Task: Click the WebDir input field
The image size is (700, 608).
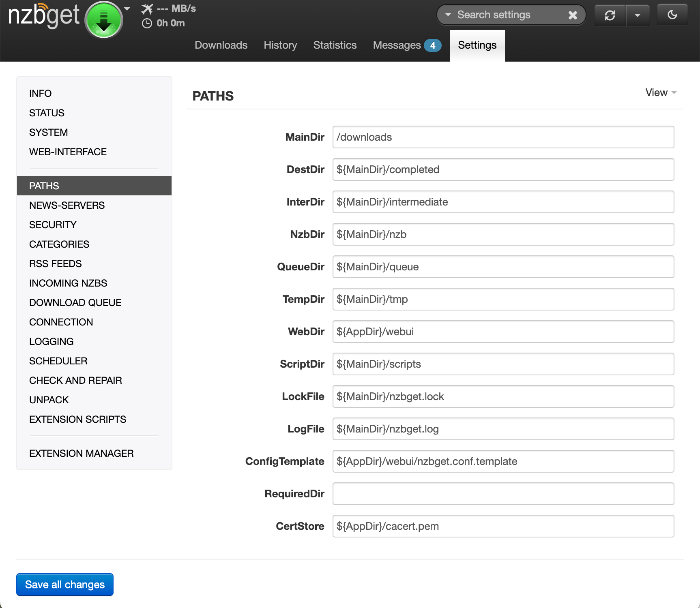Action: click(x=503, y=332)
